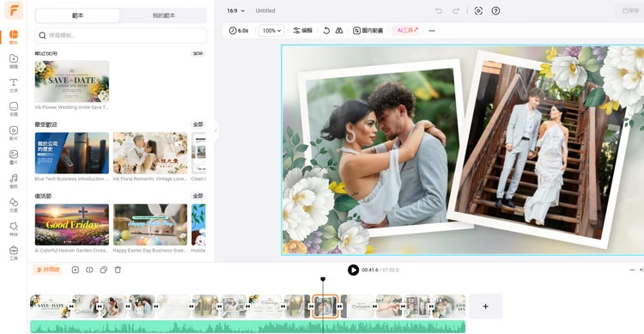Click the Saved button at top right

(x=630, y=10)
